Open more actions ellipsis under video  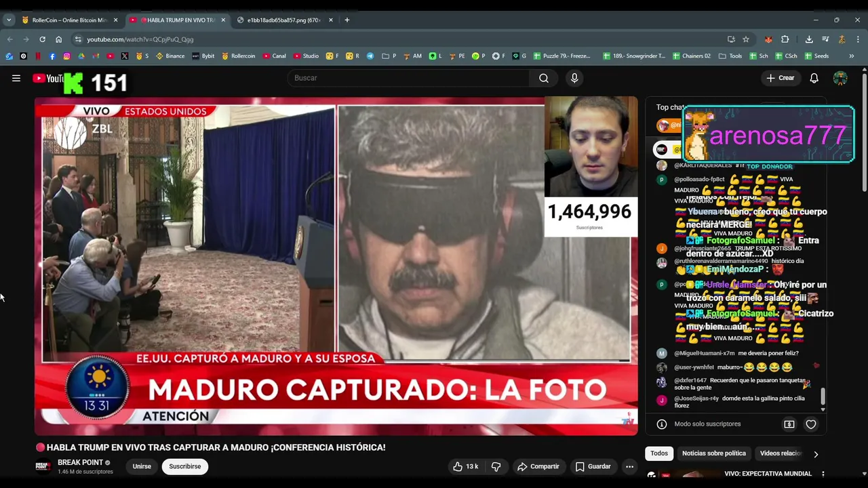coord(629,466)
